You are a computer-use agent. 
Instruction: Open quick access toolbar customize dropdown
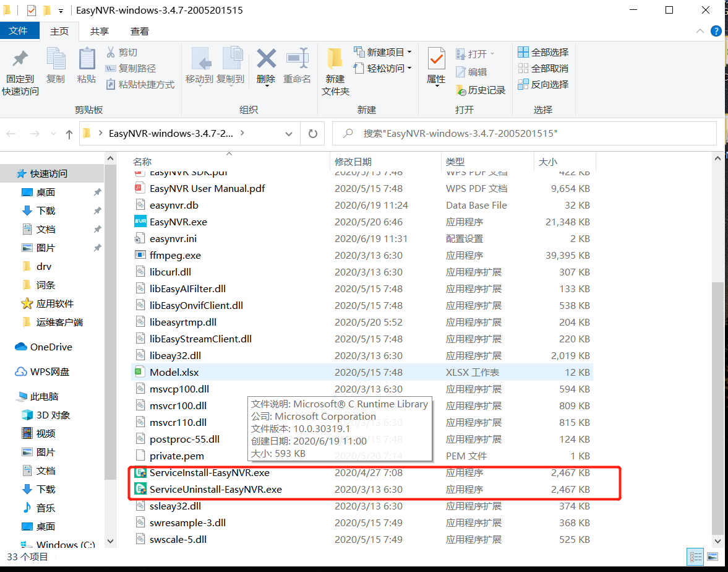(x=61, y=11)
